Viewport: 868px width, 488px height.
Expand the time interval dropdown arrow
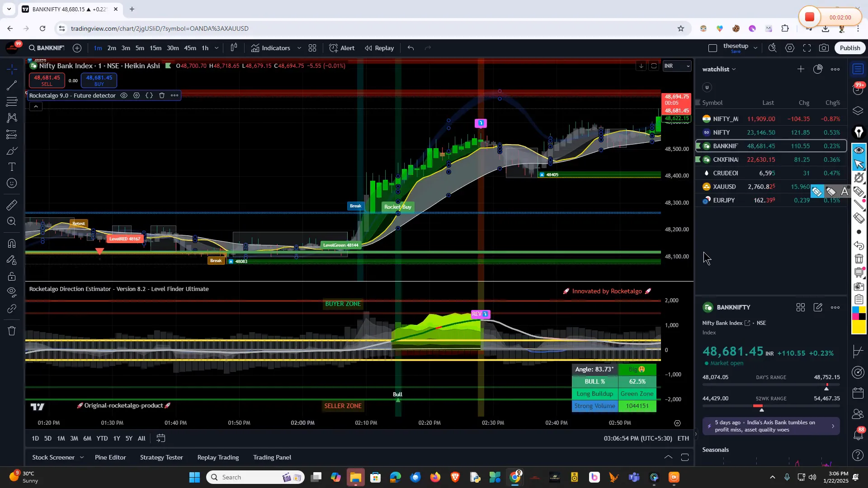pos(217,48)
